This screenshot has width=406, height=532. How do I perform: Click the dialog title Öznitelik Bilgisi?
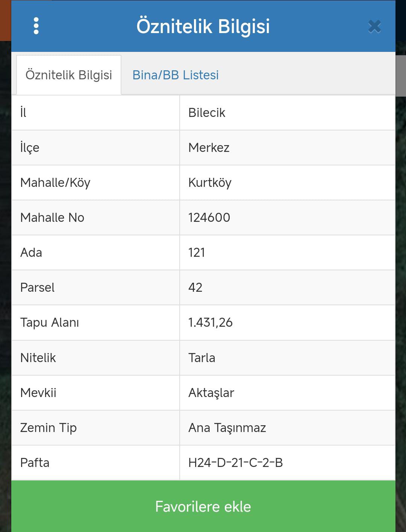pos(203,26)
